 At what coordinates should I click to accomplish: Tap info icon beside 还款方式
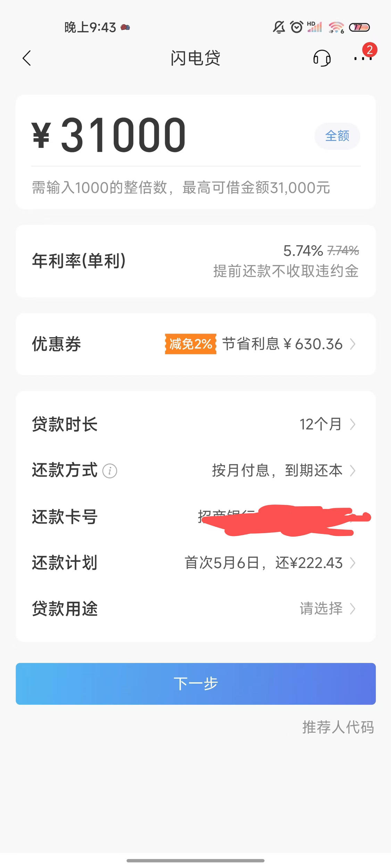point(110,471)
